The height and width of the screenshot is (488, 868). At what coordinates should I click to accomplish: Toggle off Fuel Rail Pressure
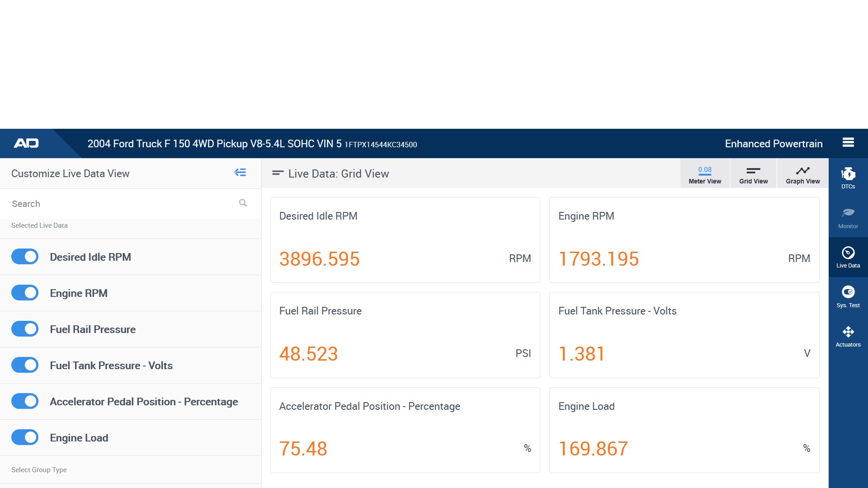pyautogui.click(x=25, y=329)
